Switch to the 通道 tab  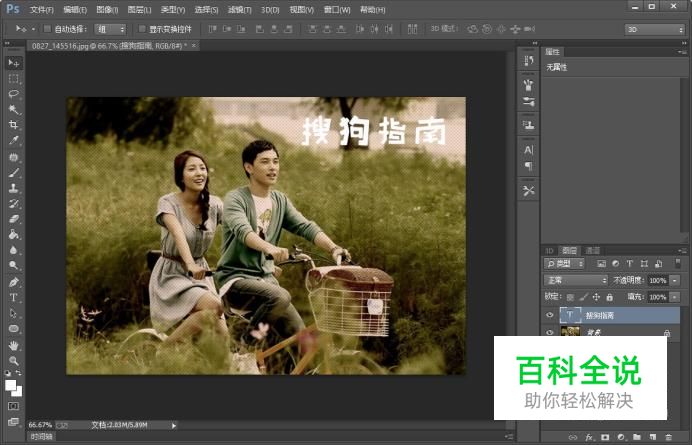592,250
